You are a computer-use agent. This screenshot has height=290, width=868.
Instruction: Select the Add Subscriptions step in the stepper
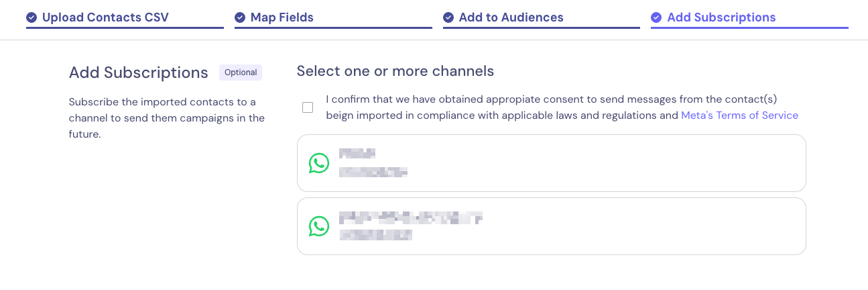pyautogui.click(x=721, y=18)
